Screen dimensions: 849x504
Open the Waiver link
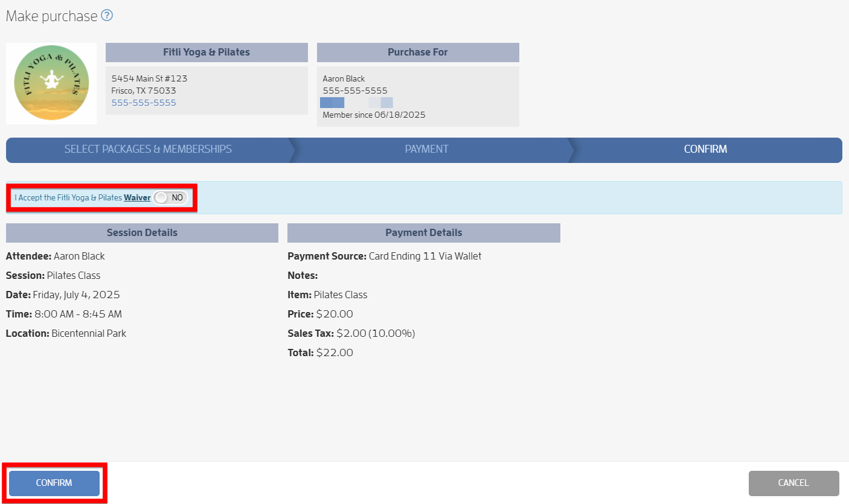(x=137, y=197)
